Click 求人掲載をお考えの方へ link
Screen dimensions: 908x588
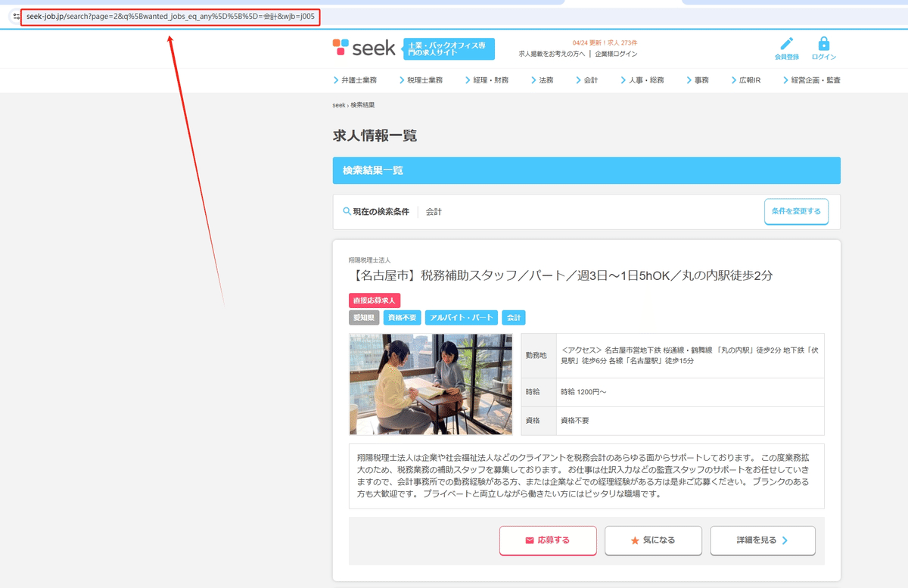click(x=552, y=54)
